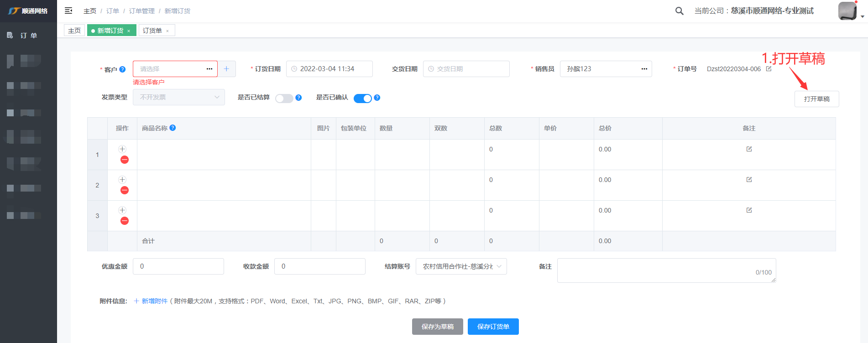868x343 pixels.
Task: Click the sidebar collapse hamburger icon
Action: click(x=68, y=10)
